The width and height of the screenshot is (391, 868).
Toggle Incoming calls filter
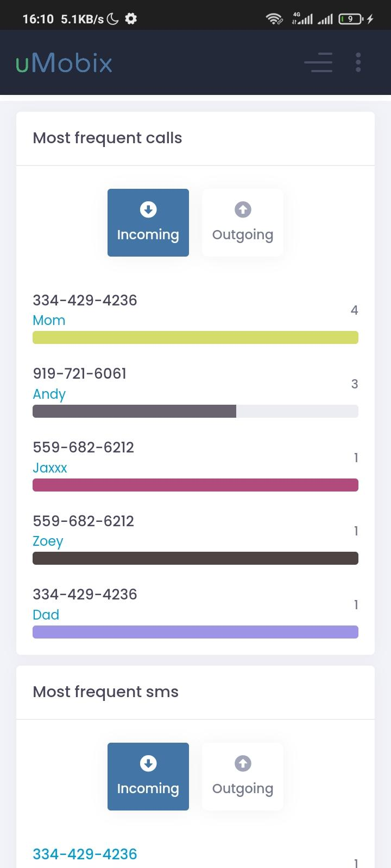coord(148,222)
